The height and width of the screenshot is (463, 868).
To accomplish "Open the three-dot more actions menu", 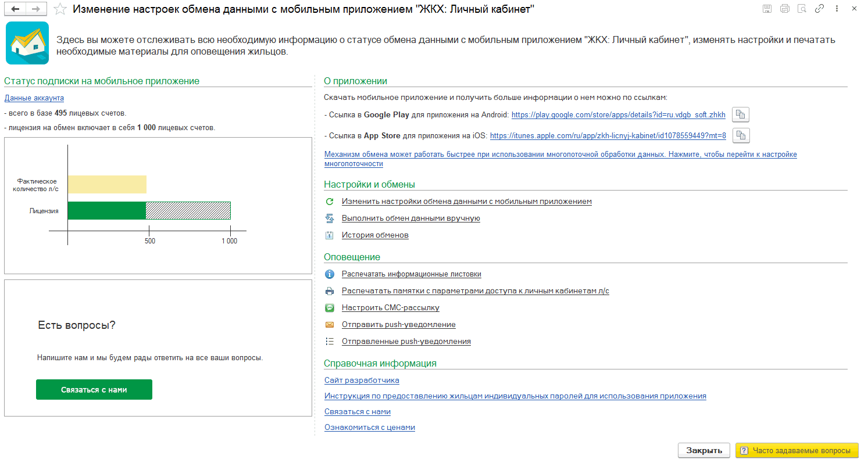I will click(x=837, y=9).
